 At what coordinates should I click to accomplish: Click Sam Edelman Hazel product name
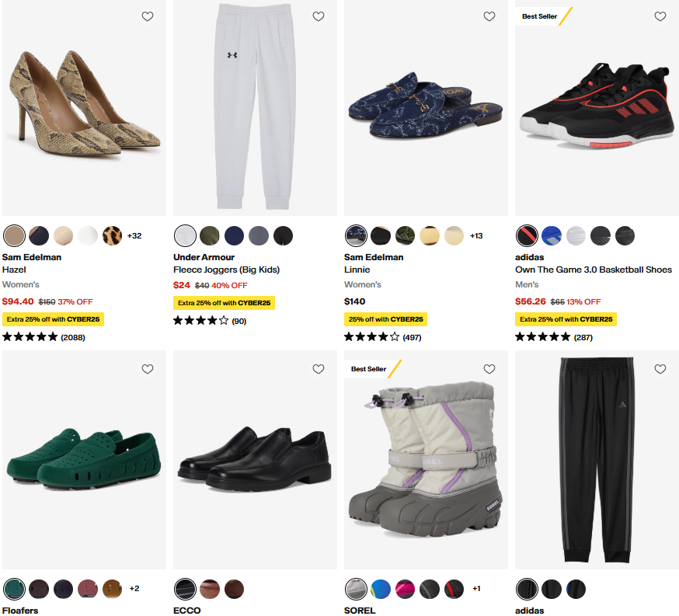click(x=15, y=270)
